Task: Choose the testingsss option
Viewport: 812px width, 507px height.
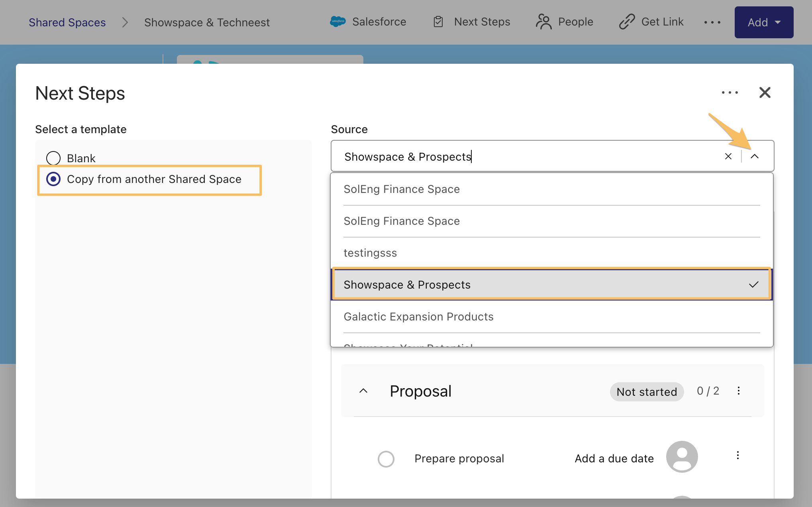Action: pyautogui.click(x=552, y=253)
